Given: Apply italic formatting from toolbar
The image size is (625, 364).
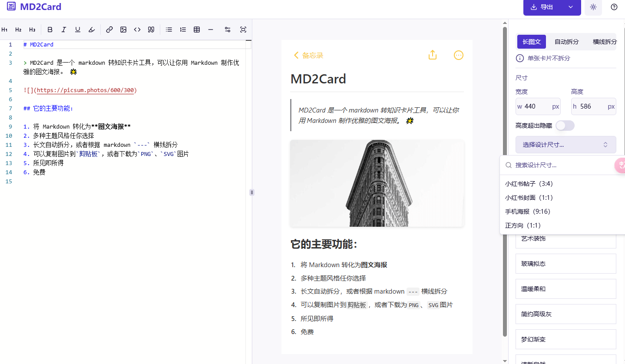Looking at the screenshot, I should click(x=64, y=30).
